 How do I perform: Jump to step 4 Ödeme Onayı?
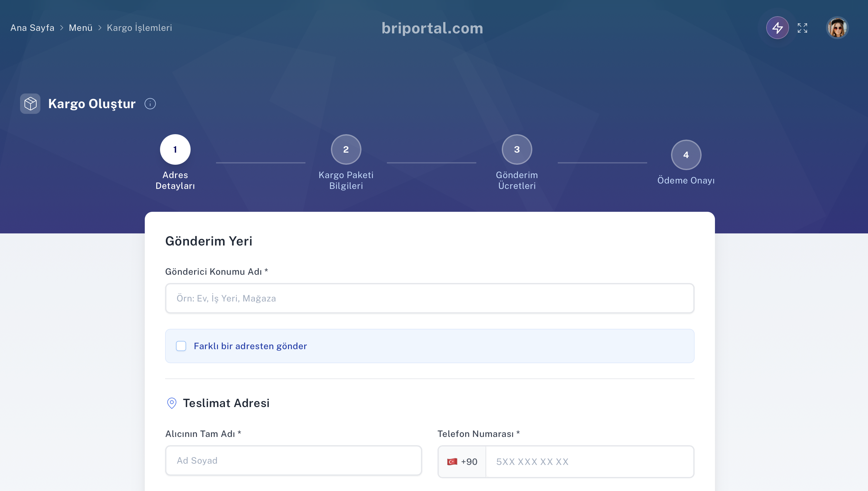click(686, 155)
